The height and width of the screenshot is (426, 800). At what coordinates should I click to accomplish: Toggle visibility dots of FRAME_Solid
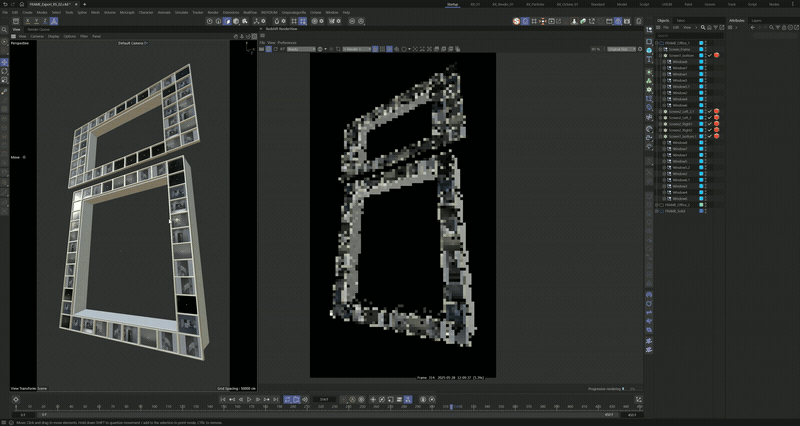706,211
